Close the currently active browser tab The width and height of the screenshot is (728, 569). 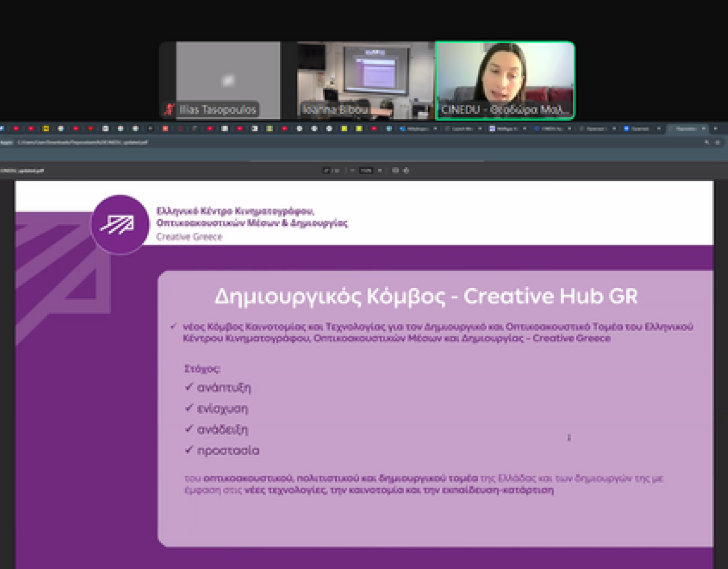[704, 128]
